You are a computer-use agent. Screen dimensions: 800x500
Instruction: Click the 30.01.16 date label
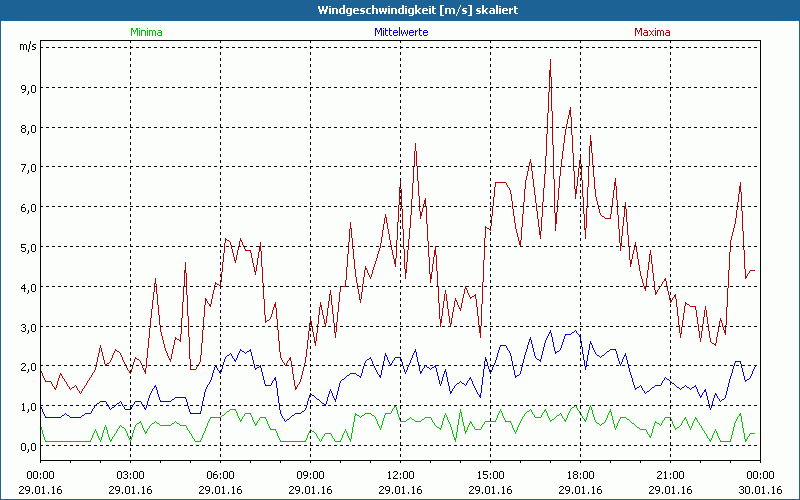click(760, 490)
